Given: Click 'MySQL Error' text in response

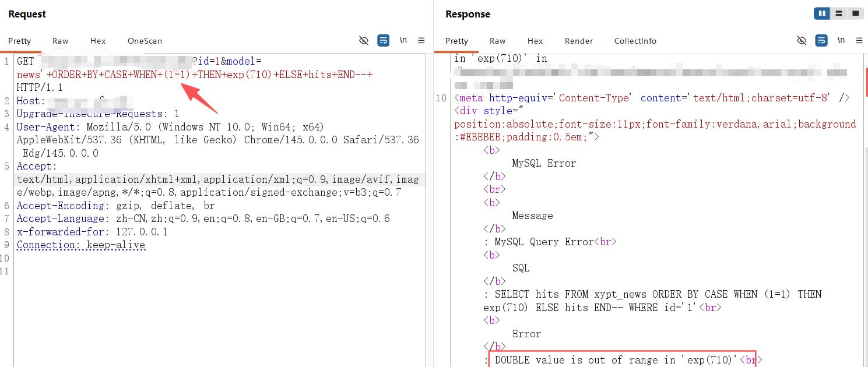Looking at the screenshot, I should (x=544, y=163).
